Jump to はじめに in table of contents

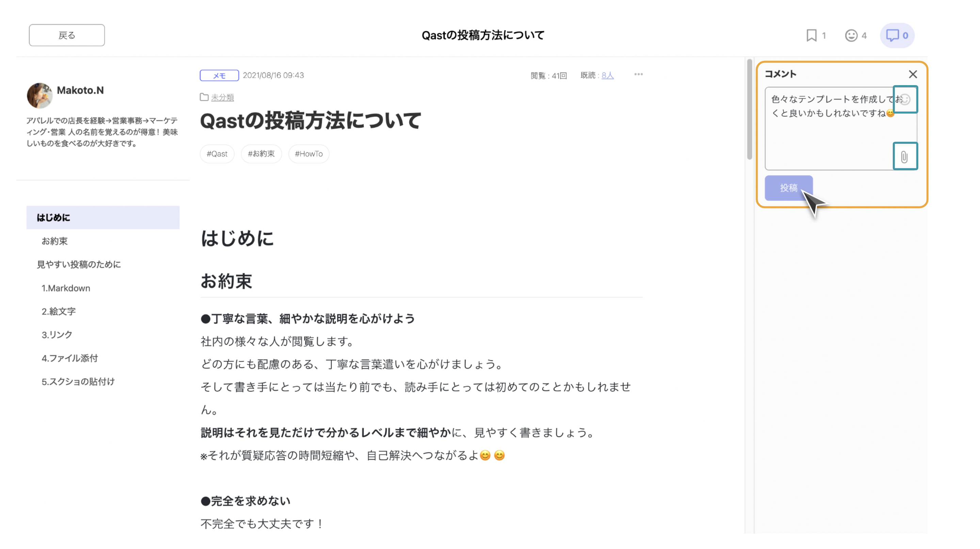[x=103, y=217]
